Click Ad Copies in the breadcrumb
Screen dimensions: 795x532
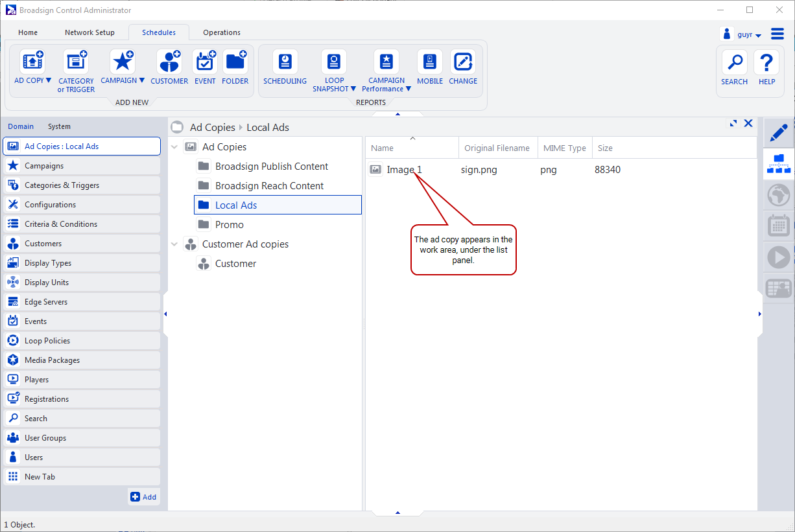tap(212, 128)
